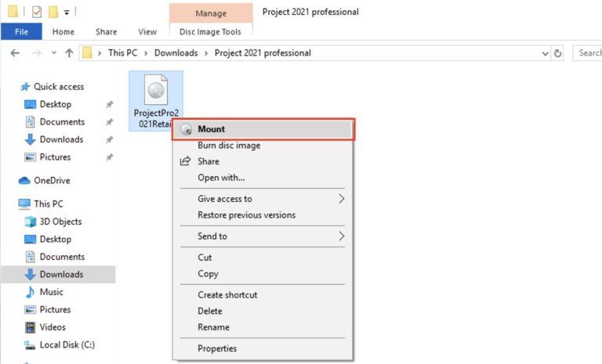This screenshot has width=602, height=364.
Task: Click the Forward navigation arrow
Action: [x=37, y=53]
